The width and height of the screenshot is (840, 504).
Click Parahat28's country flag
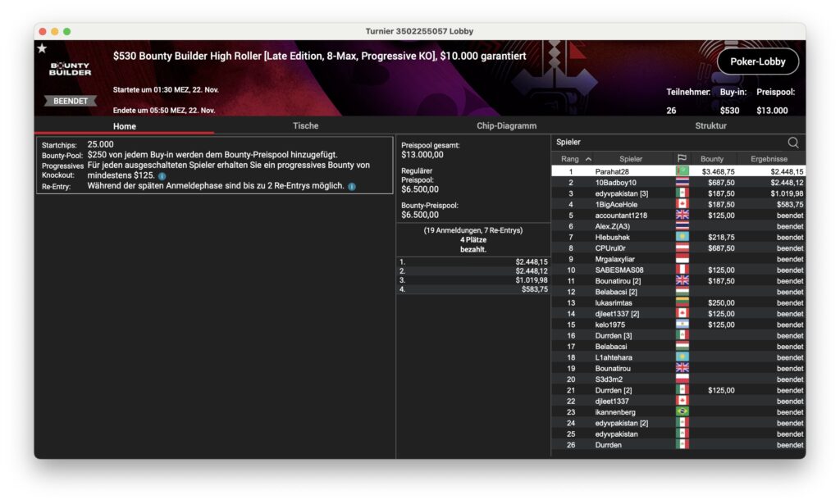tap(682, 171)
